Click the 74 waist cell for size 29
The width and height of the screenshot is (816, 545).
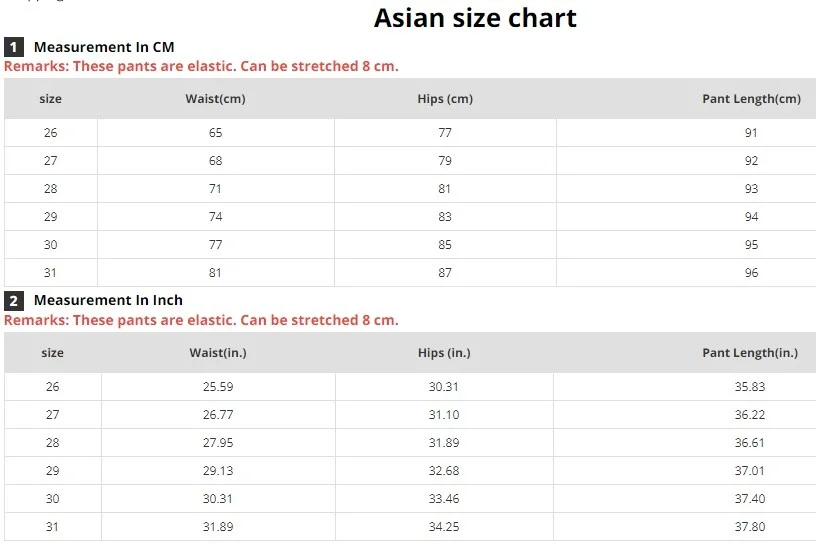216,217
